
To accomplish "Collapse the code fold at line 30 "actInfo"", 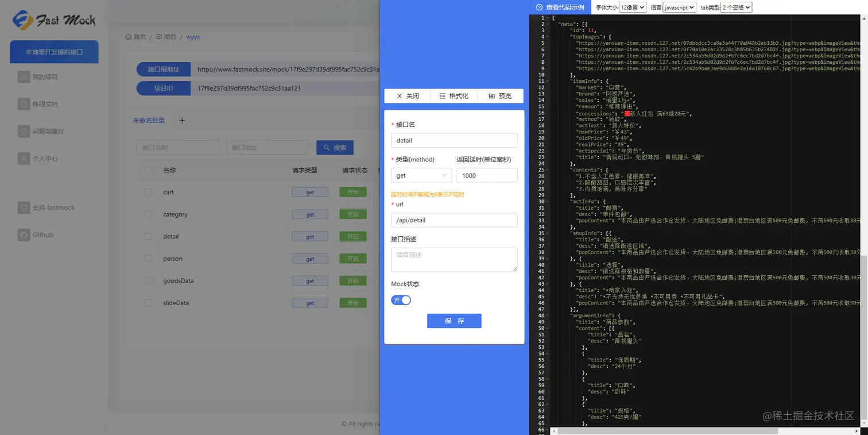I will coord(548,202).
